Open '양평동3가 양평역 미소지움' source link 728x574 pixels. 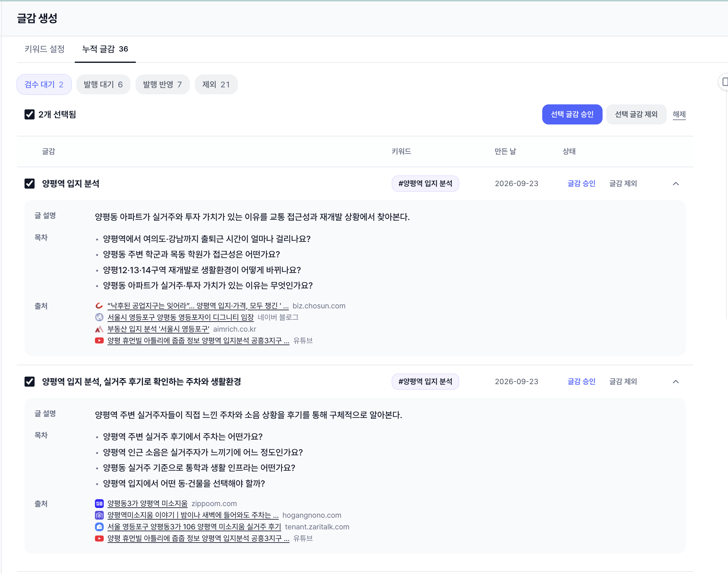147,503
